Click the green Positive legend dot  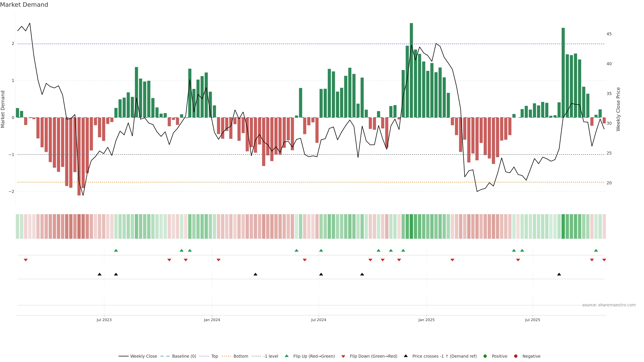click(485, 356)
